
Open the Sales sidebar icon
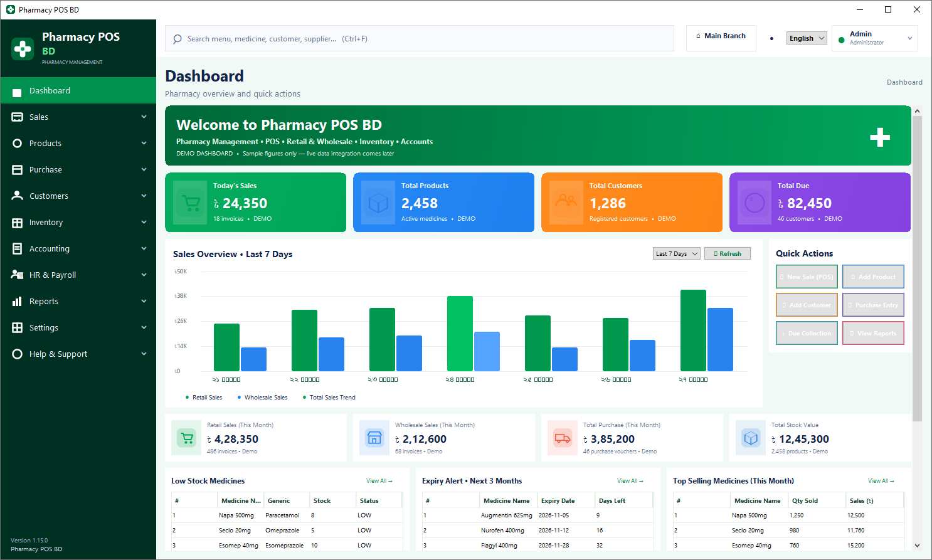coord(17,117)
